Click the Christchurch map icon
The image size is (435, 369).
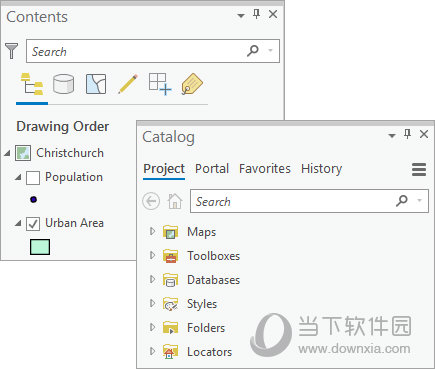(23, 153)
